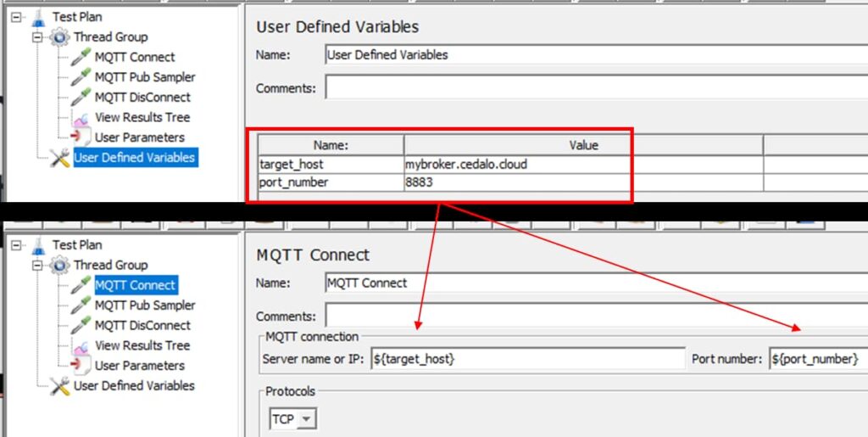The image size is (868, 437).
Task: Select MQTT Pub Sampler in the lower tree
Action: [x=145, y=305]
